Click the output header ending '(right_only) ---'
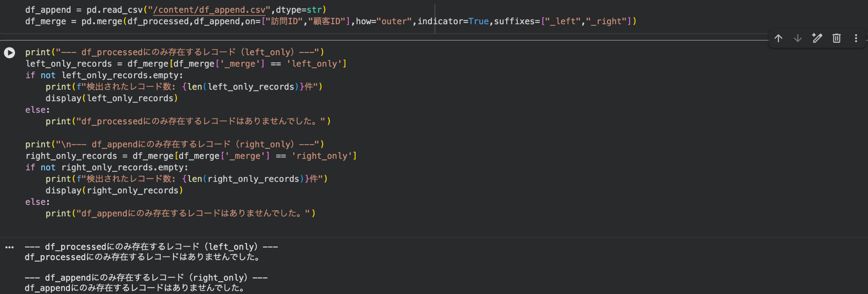This screenshot has height=294, width=868. [146, 278]
